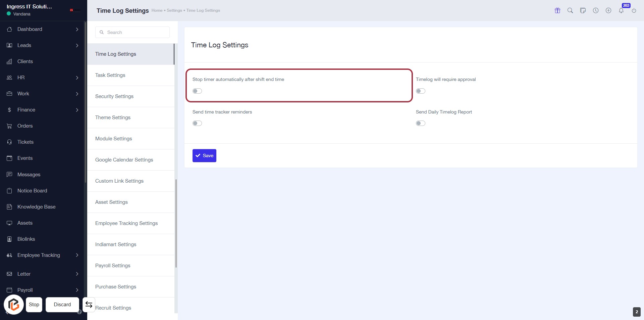The image size is (644, 320).
Task: Expand the Dashboard sidebar menu
Action: [x=77, y=29]
